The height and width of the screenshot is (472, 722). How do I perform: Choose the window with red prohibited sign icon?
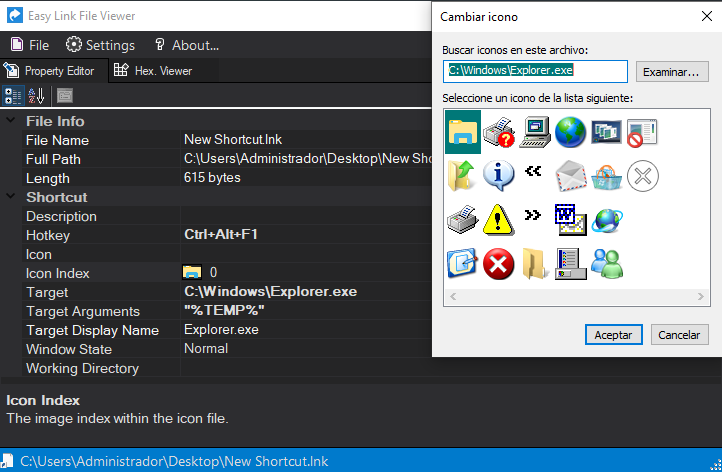point(642,133)
